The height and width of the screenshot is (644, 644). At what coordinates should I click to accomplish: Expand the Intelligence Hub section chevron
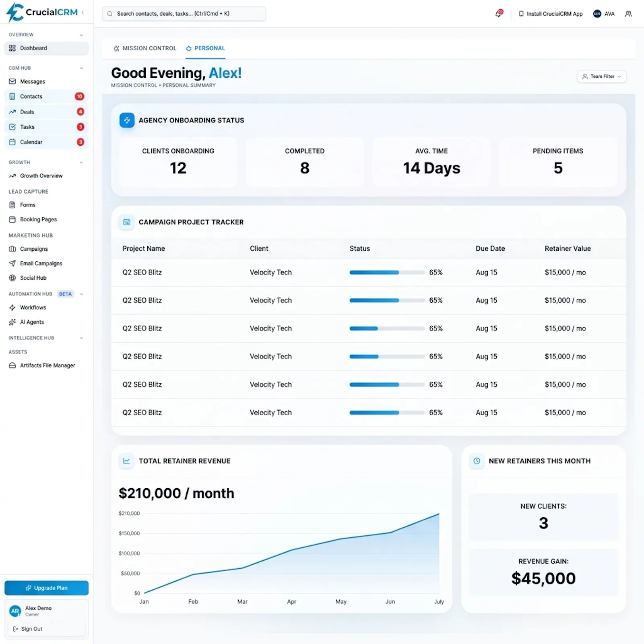point(81,338)
